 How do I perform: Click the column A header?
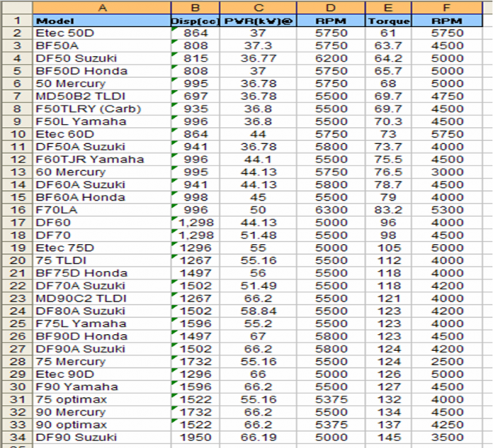pos(100,7)
